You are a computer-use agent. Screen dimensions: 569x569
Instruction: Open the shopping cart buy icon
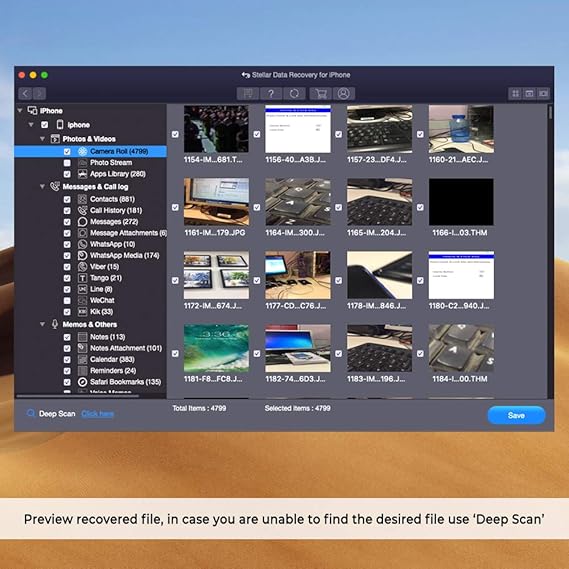pyautogui.click(x=320, y=94)
